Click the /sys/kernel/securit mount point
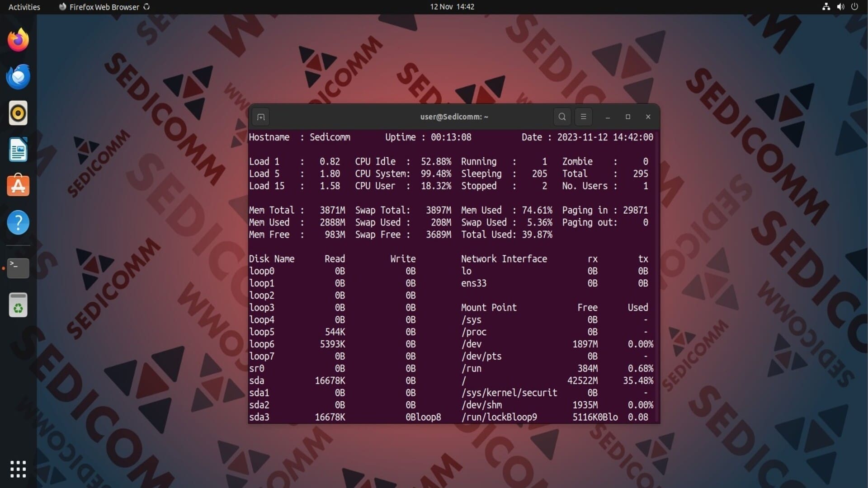Image resolution: width=868 pixels, height=488 pixels. [x=509, y=393]
